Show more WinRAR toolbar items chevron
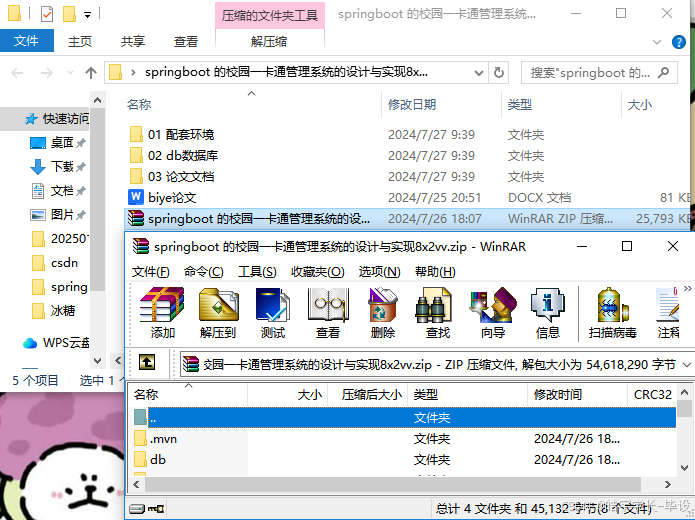The height and width of the screenshot is (520, 695). (688, 289)
